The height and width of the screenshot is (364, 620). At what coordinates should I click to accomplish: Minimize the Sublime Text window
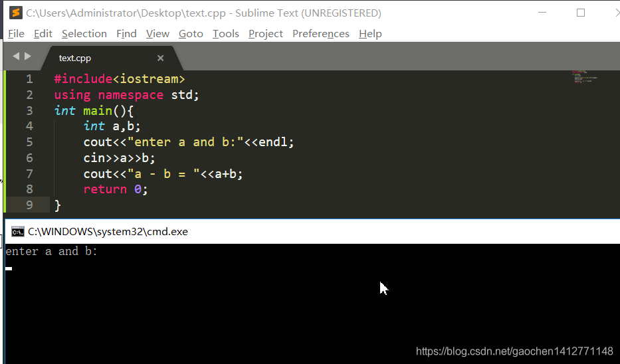point(542,13)
